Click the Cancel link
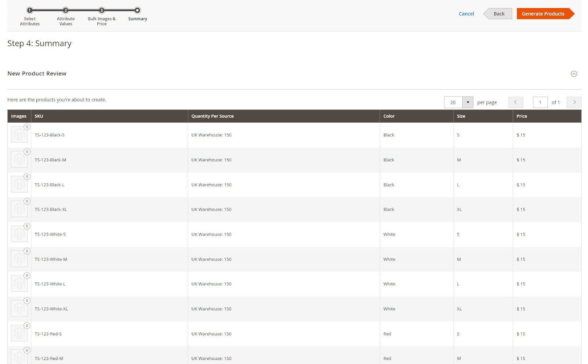The width and height of the screenshot is (588, 364). (466, 14)
